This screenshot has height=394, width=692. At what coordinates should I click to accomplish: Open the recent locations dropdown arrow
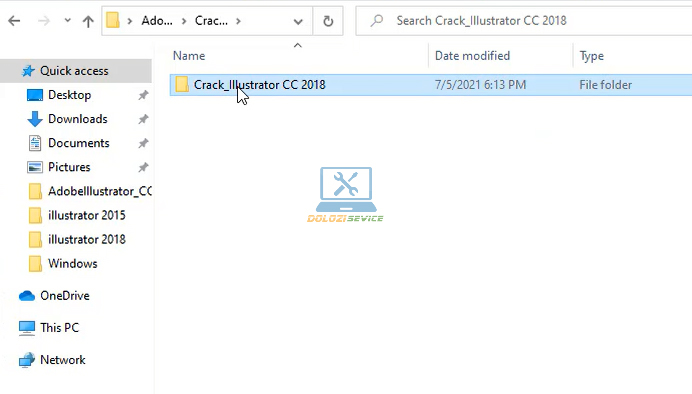[x=68, y=20]
